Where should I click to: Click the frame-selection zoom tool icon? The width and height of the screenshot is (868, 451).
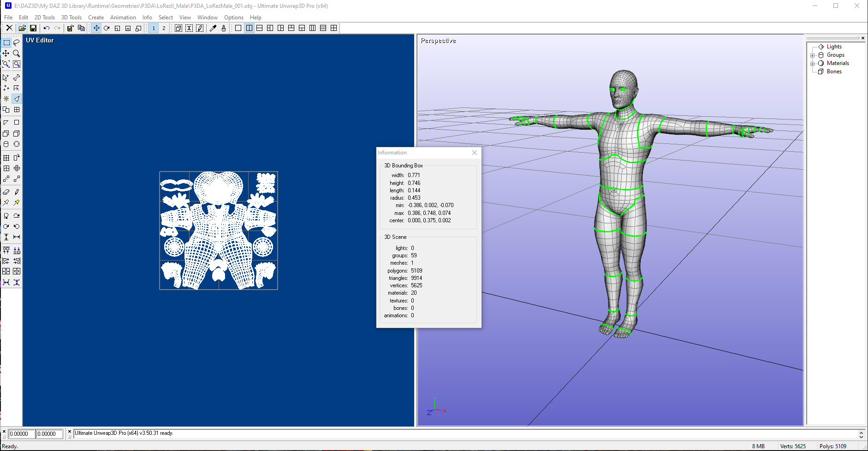coord(17,64)
